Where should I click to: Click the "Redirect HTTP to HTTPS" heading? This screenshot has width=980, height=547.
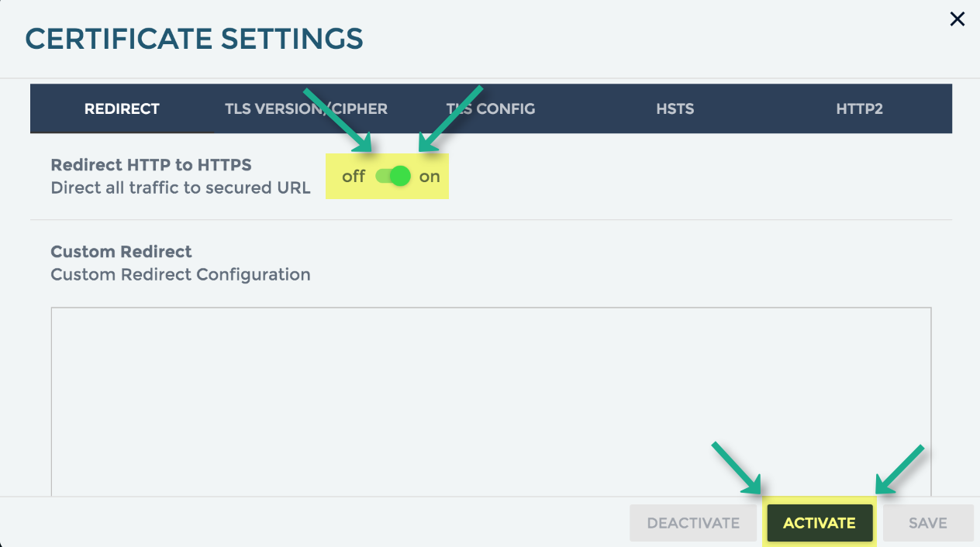(151, 164)
